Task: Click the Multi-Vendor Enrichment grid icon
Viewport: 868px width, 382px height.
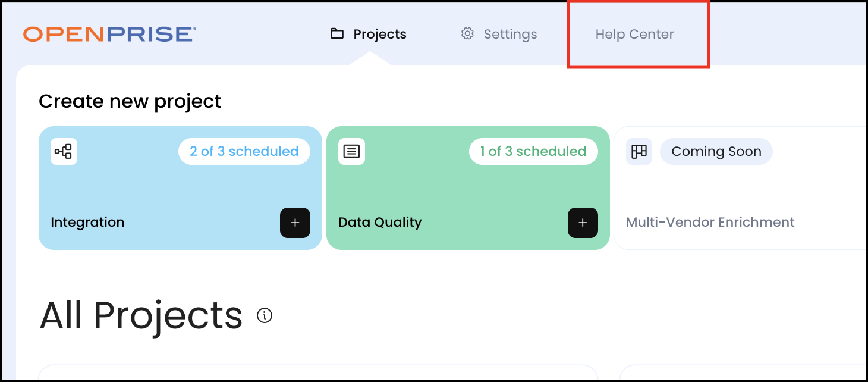Action: pyautogui.click(x=639, y=151)
